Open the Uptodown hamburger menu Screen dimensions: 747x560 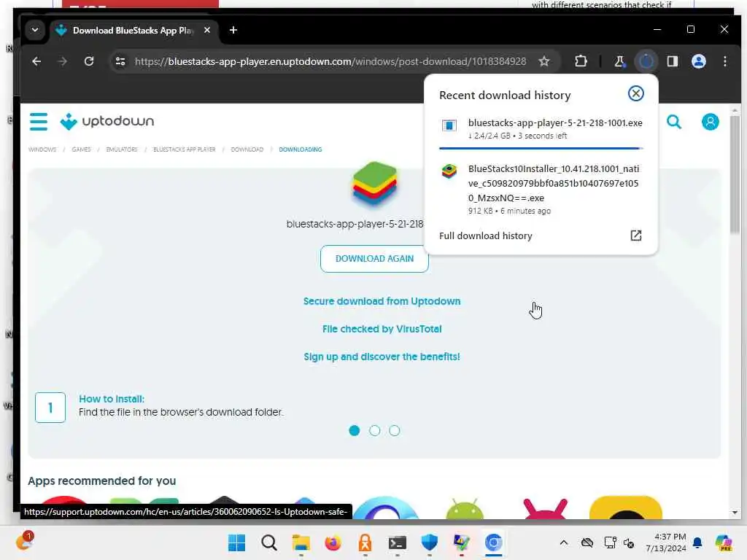[39, 122]
